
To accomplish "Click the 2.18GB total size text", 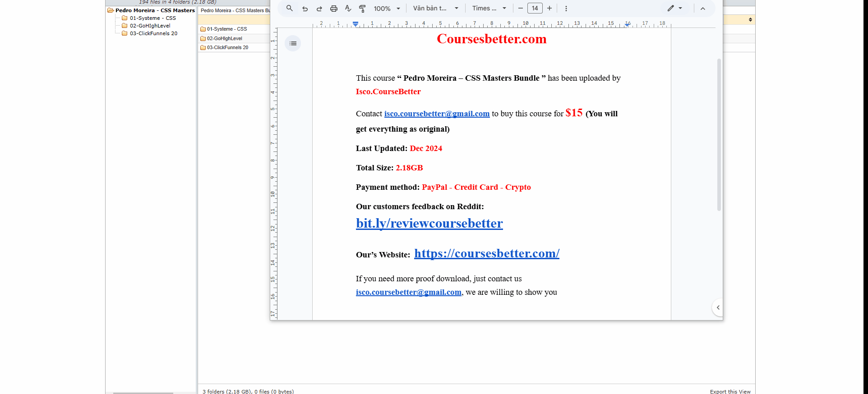I will coord(409,168).
